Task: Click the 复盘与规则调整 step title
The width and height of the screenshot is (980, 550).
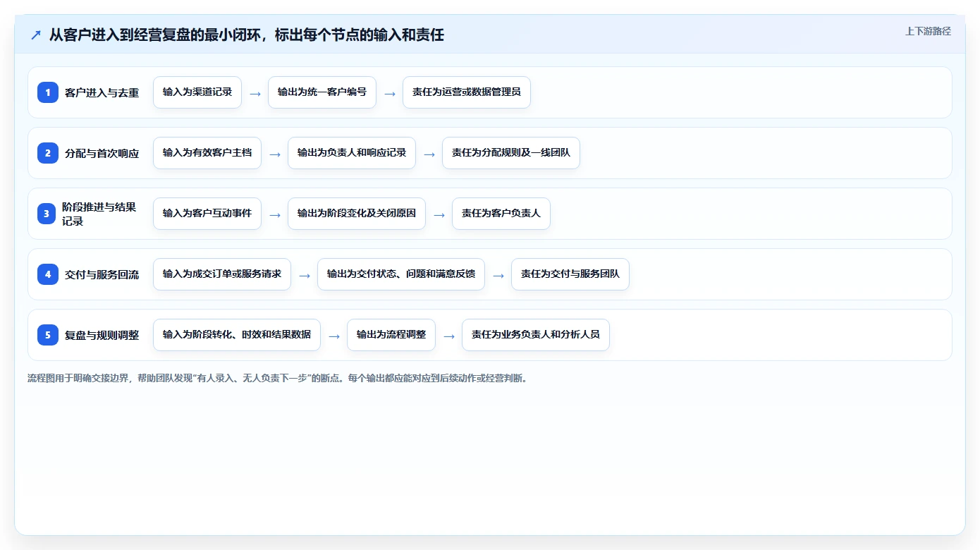Action: (102, 335)
